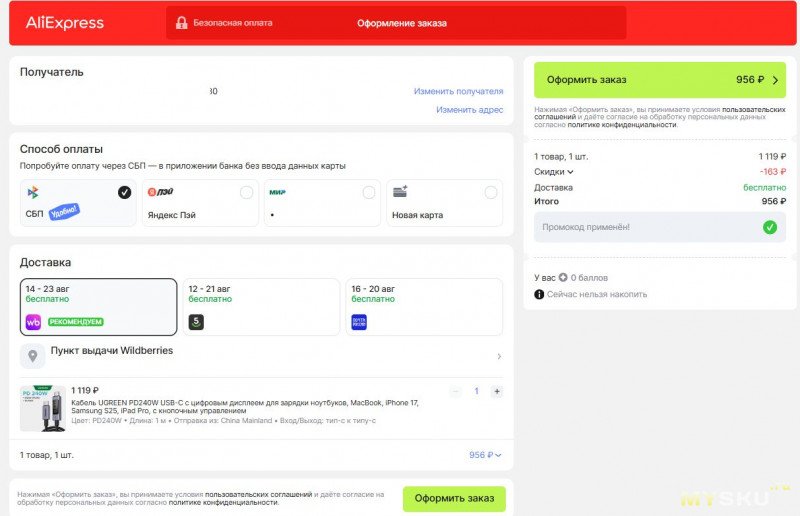800x516 pixels.
Task: Click the product price 1 119 ₽
Action: click(85, 390)
